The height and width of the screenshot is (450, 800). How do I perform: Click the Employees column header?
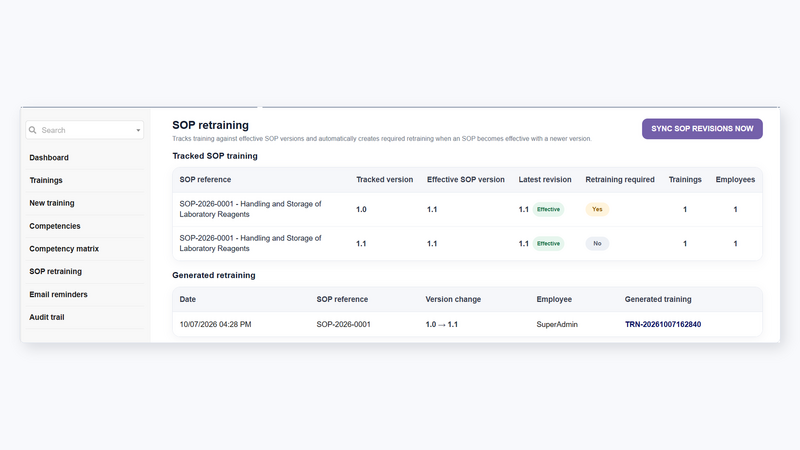[x=735, y=180]
